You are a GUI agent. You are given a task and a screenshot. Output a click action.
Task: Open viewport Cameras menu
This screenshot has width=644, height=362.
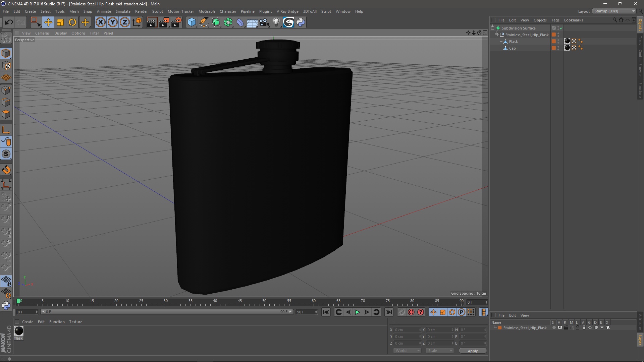click(x=42, y=33)
